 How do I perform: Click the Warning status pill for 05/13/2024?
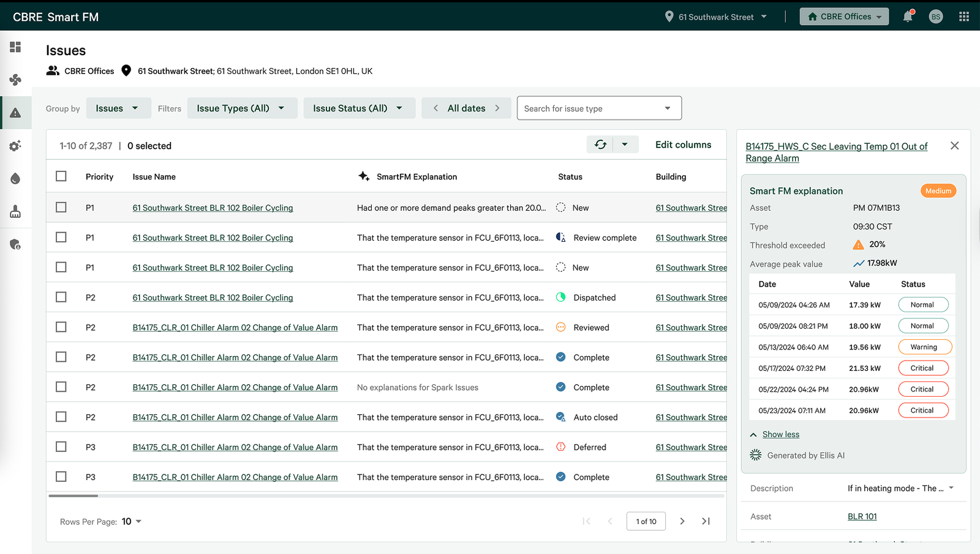pyautogui.click(x=925, y=347)
